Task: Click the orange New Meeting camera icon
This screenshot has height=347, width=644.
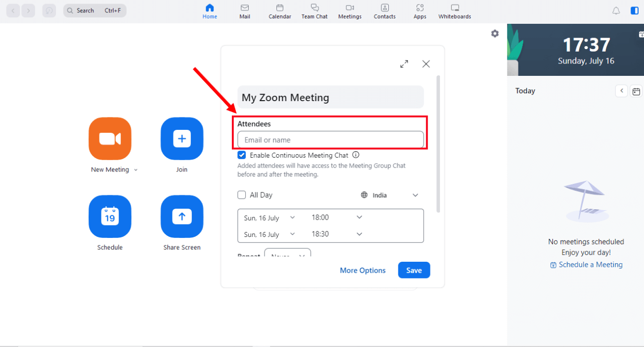Action: pos(110,139)
